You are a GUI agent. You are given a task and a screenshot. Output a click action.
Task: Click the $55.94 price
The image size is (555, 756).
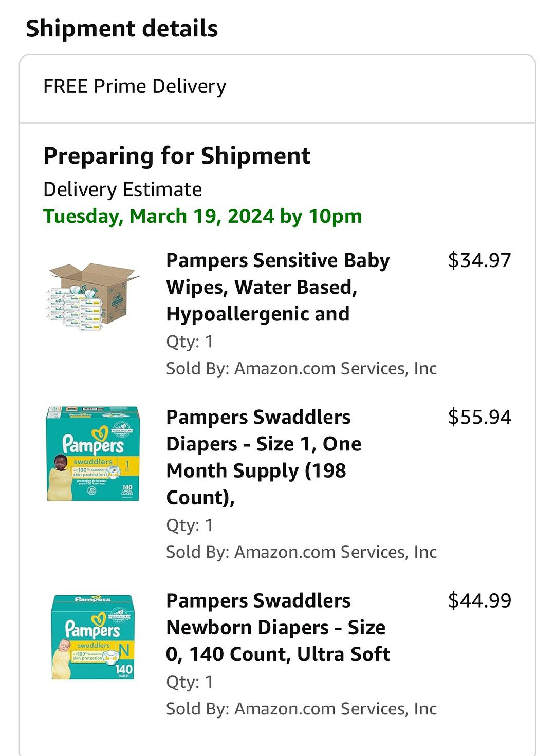pos(479,417)
